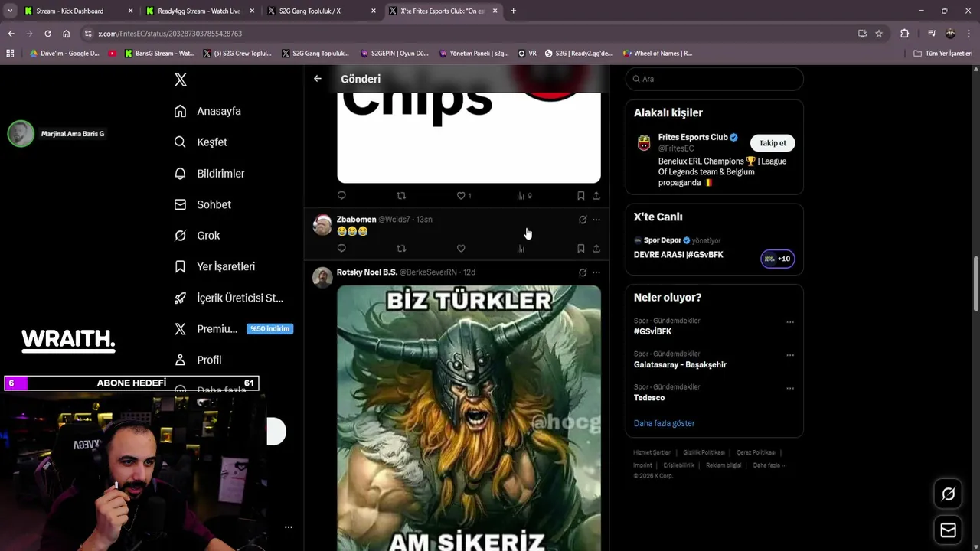Open floating messages envelope button
The width and height of the screenshot is (980, 551).
[948, 530]
